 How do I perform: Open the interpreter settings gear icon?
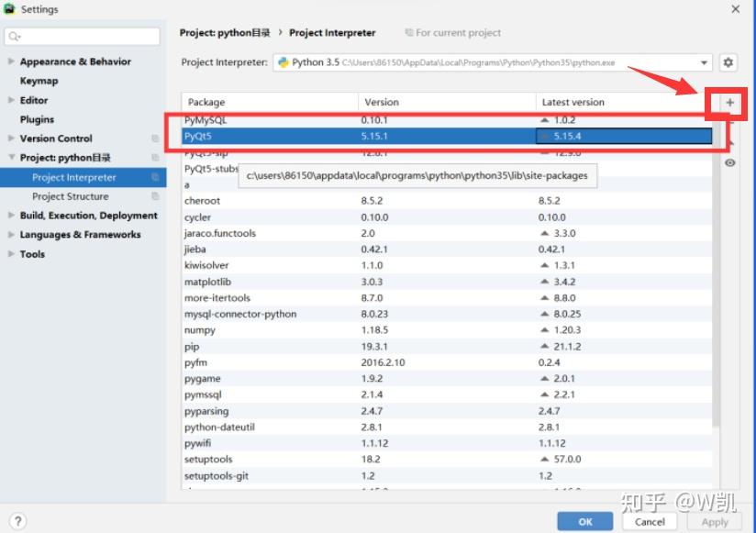click(728, 62)
